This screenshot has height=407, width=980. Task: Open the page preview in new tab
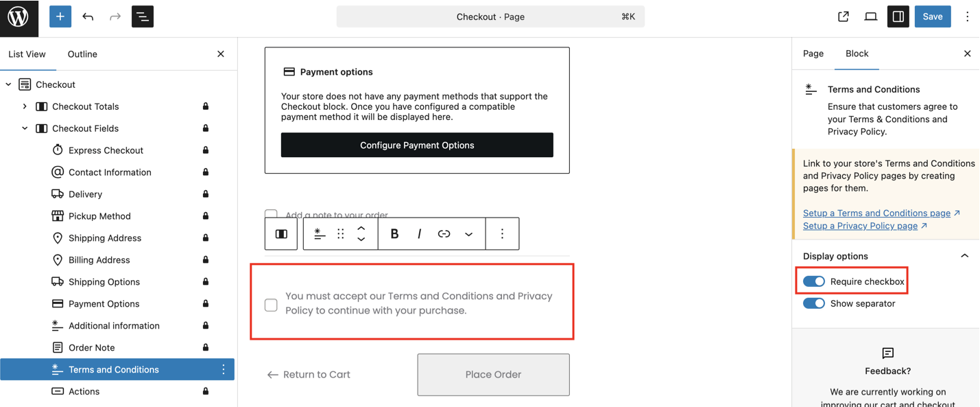(844, 16)
